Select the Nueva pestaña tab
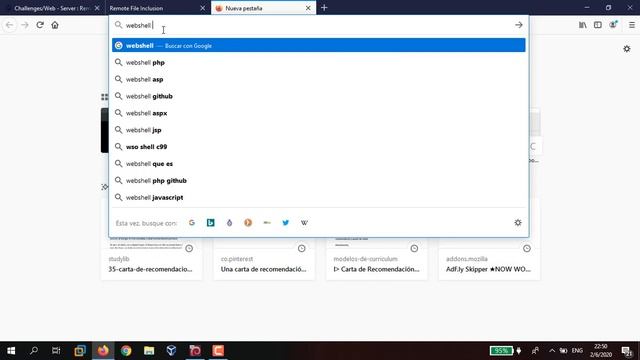This screenshot has width=640, height=360. coord(263,8)
